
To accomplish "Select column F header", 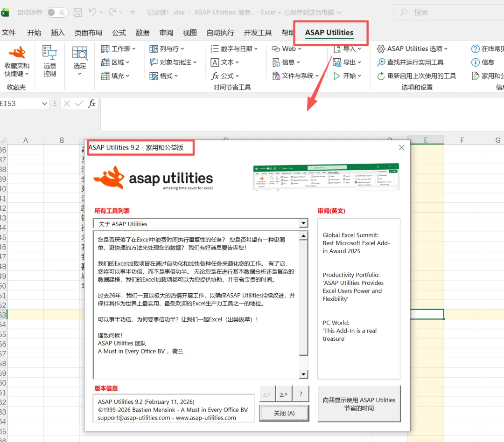I will (462, 140).
